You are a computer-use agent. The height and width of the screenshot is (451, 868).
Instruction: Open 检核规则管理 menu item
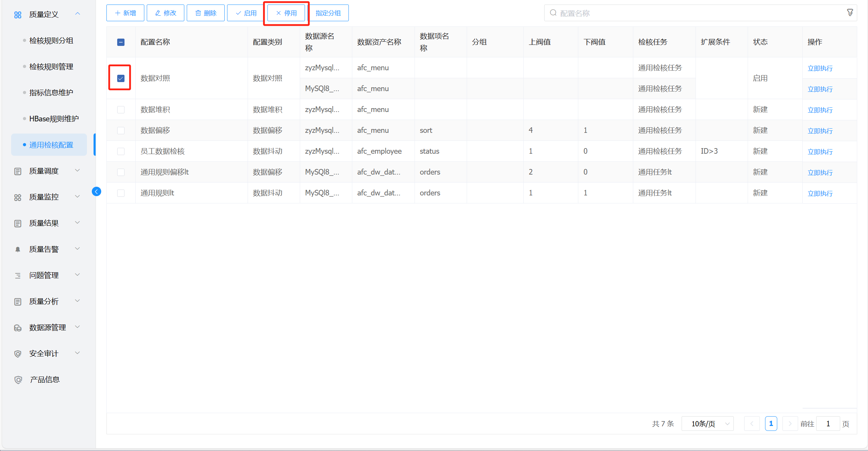51,66
